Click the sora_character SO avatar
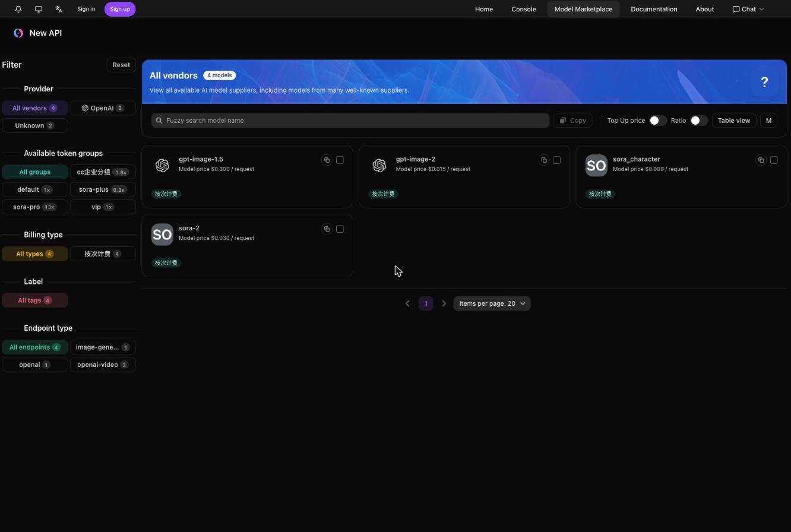Viewport: 791px width, 532px height. pyautogui.click(x=596, y=166)
